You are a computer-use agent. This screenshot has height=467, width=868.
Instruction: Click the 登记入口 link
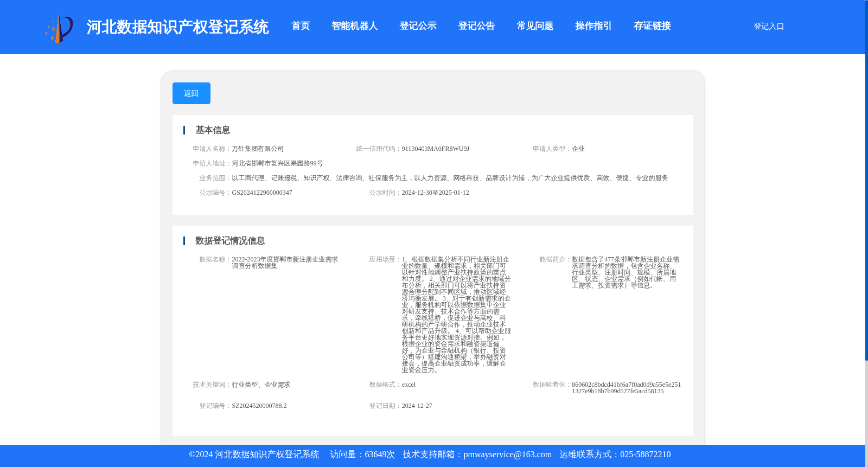[x=769, y=26]
